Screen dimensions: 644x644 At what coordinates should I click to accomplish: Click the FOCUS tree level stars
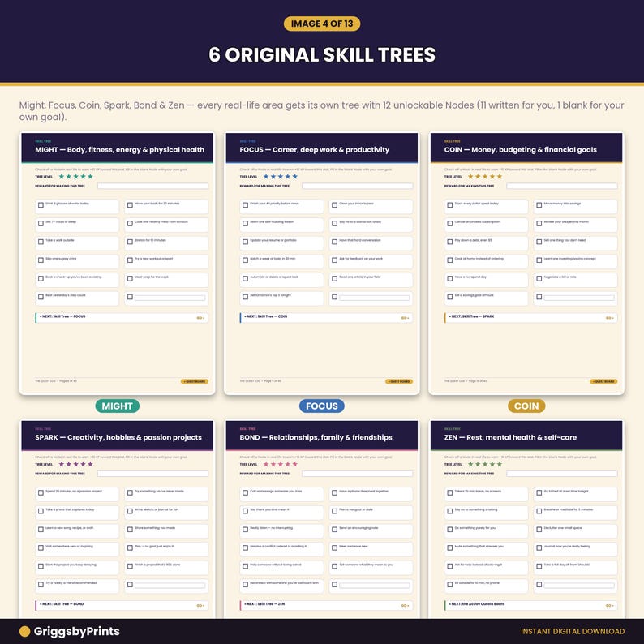(x=281, y=177)
